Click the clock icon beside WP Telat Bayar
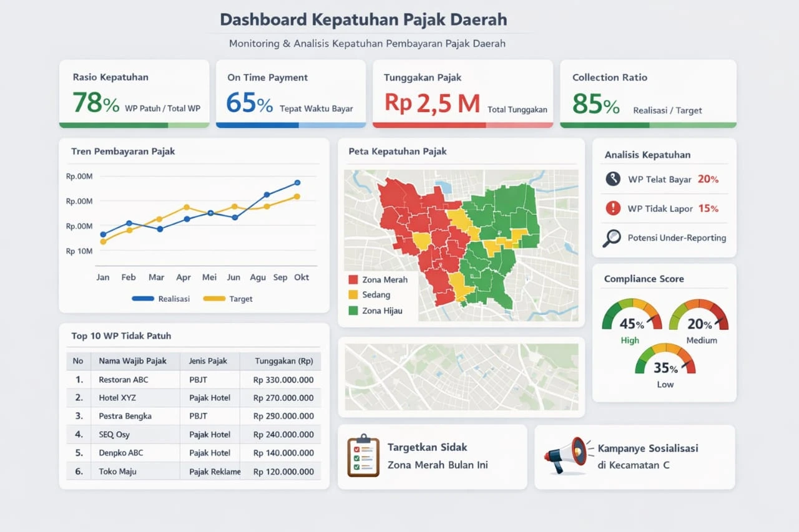 [x=613, y=180]
